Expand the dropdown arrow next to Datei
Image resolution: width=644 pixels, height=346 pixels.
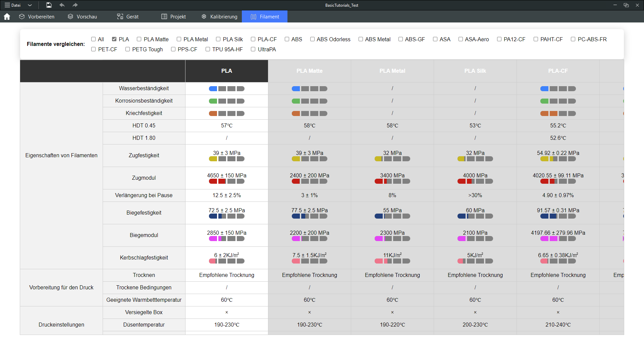(30, 5)
